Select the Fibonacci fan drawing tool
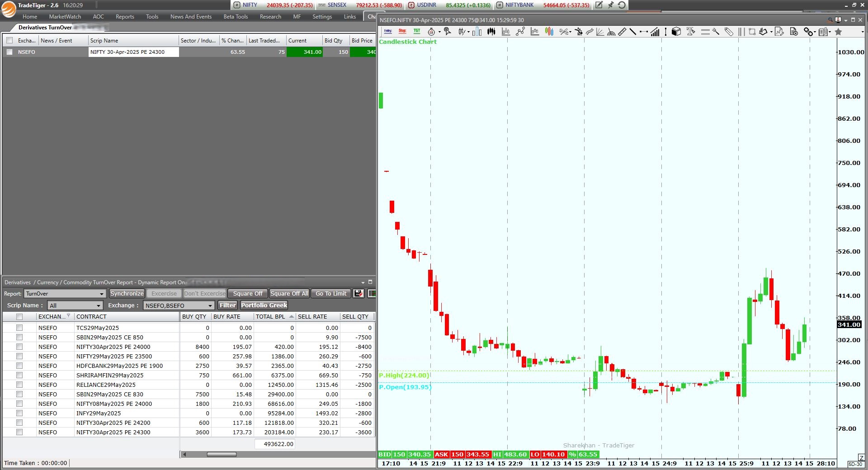 tap(600, 32)
